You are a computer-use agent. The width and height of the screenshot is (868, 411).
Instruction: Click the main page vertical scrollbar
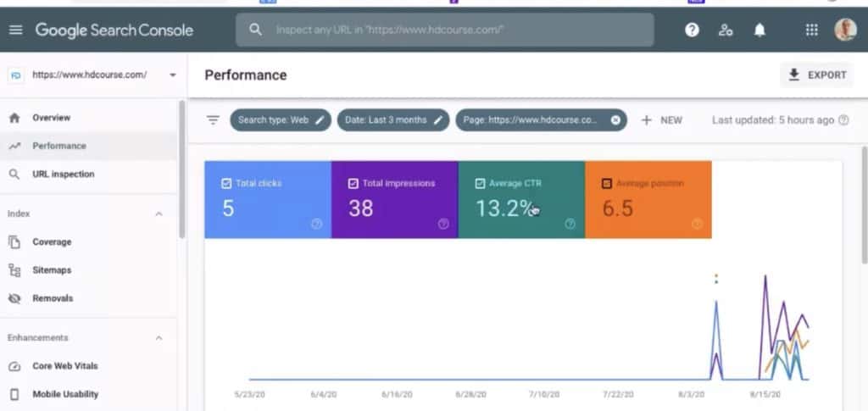(864, 205)
